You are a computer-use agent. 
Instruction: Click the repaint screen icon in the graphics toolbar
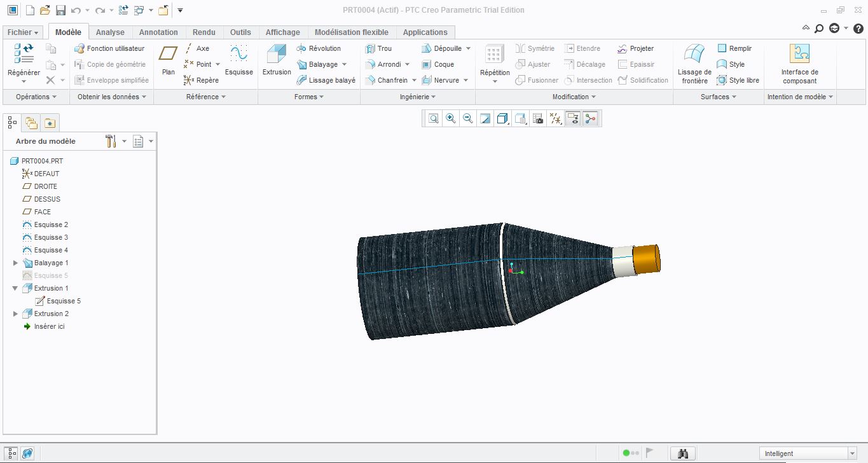click(x=485, y=118)
